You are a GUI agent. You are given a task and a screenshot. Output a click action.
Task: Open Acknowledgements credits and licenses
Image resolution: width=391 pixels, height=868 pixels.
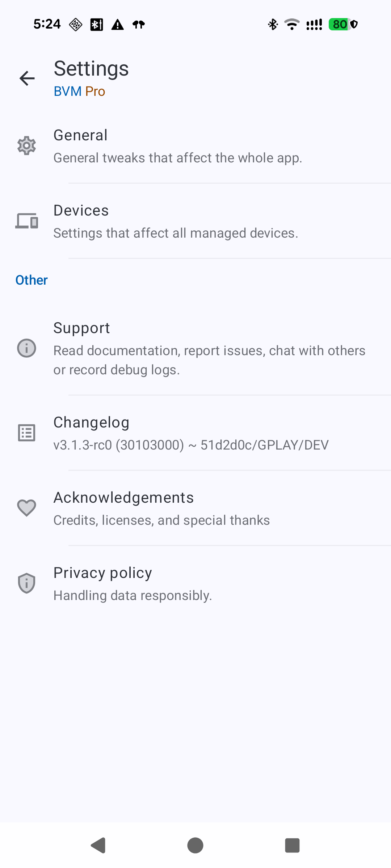161,509
